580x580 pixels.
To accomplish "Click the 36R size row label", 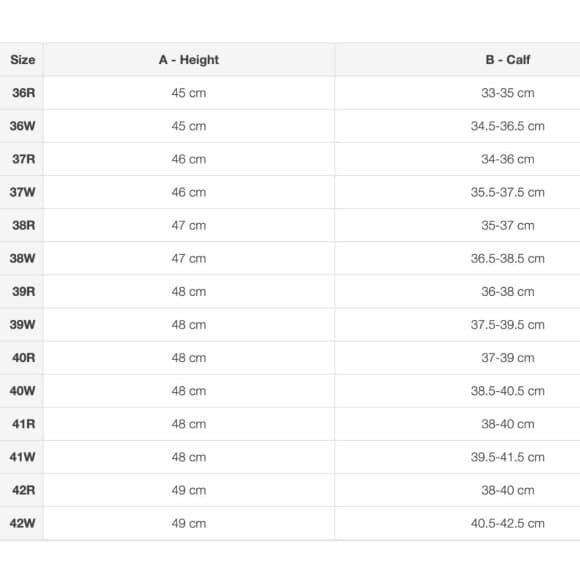I will [x=23, y=92].
